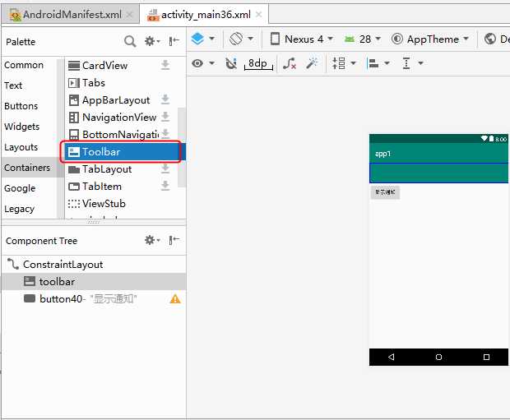Select the Containers palette category
Viewport: 510px width, 420px height.
tap(27, 168)
